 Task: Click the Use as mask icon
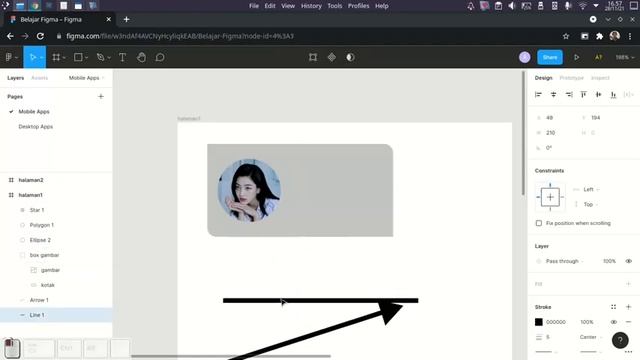351,57
